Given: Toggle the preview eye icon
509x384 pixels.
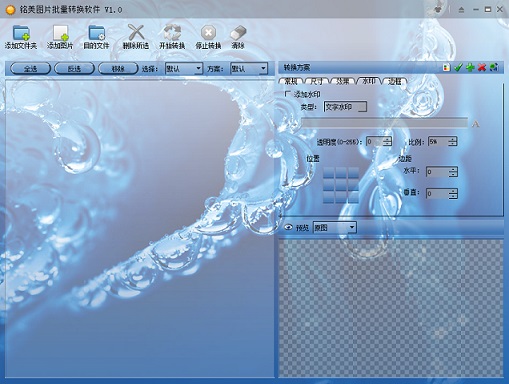Looking at the screenshot, I should [288, 227].
